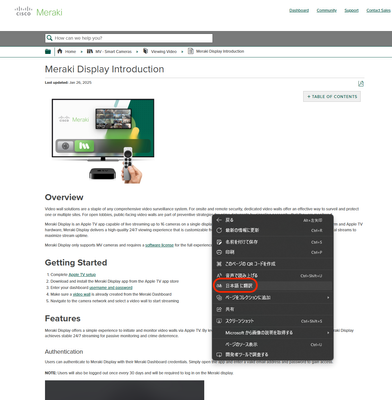Follow the username and password link
The image size is (392, 400).
(x=111, y=288)
